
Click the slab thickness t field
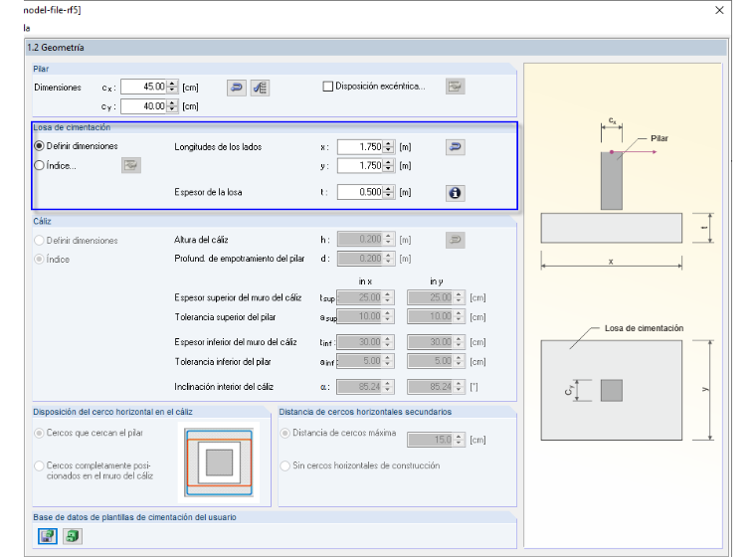pyautogui.click(x=361, y=192)
